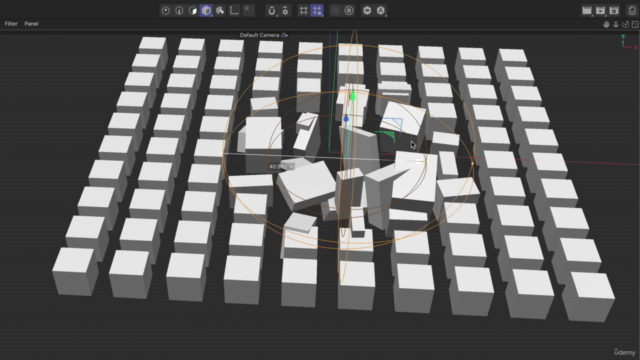Click the viewport orbit rotate icon
The width and height of the screenshot is (640, 360).
coord(625,24)
